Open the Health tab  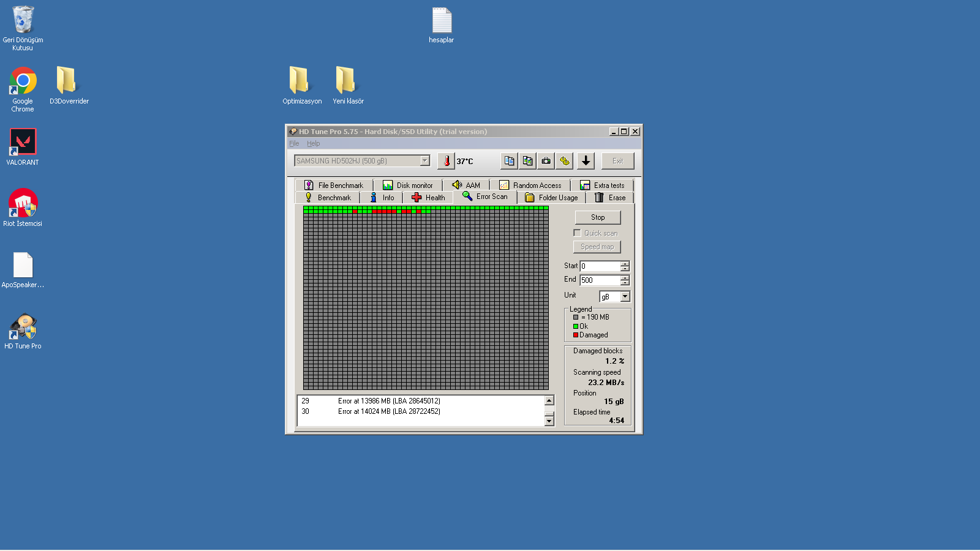coord(429,198)
